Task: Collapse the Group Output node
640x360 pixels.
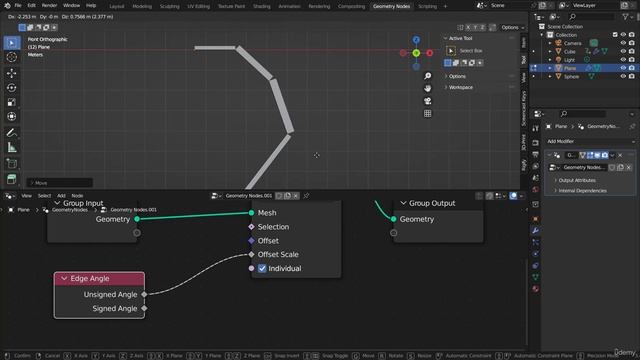Action: [x=403, y=203]
